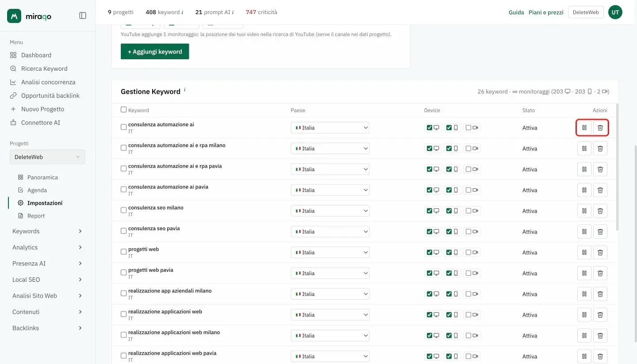Pause keyword 'consulenza automazione ai pavia'

click(x=584, y=190)
